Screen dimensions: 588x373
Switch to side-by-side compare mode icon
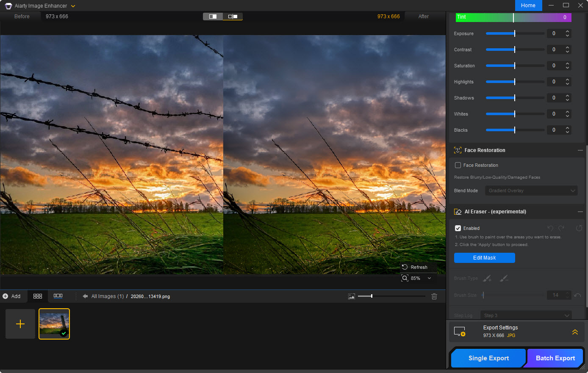pos(233,17)
